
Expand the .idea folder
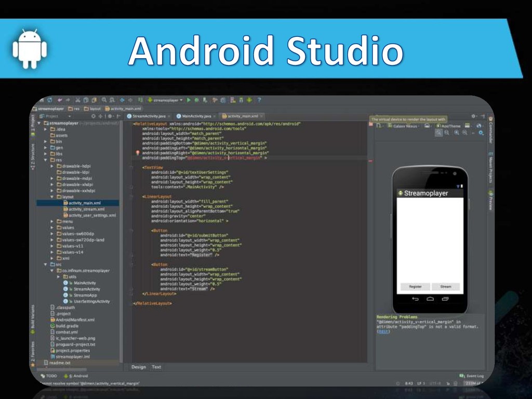click(x=46, y=129)
